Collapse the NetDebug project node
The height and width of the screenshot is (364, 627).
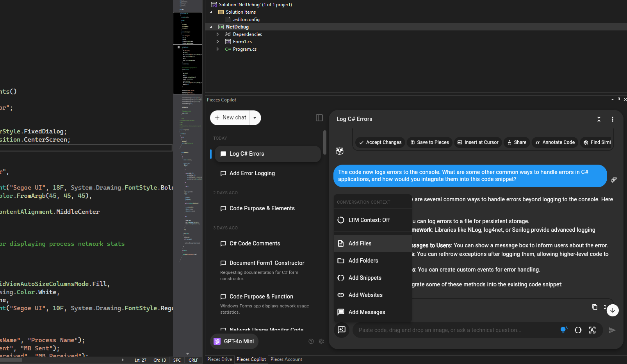pyautogui.click(x=211, y=27)
